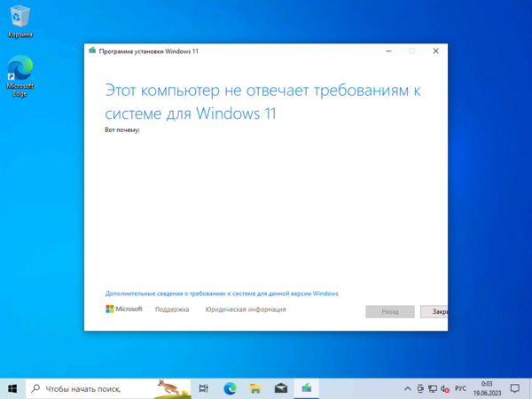This screenshot has height=399, width=532.
Task: Launch Microsoft Edge from the taskbar
Action: 230,388
